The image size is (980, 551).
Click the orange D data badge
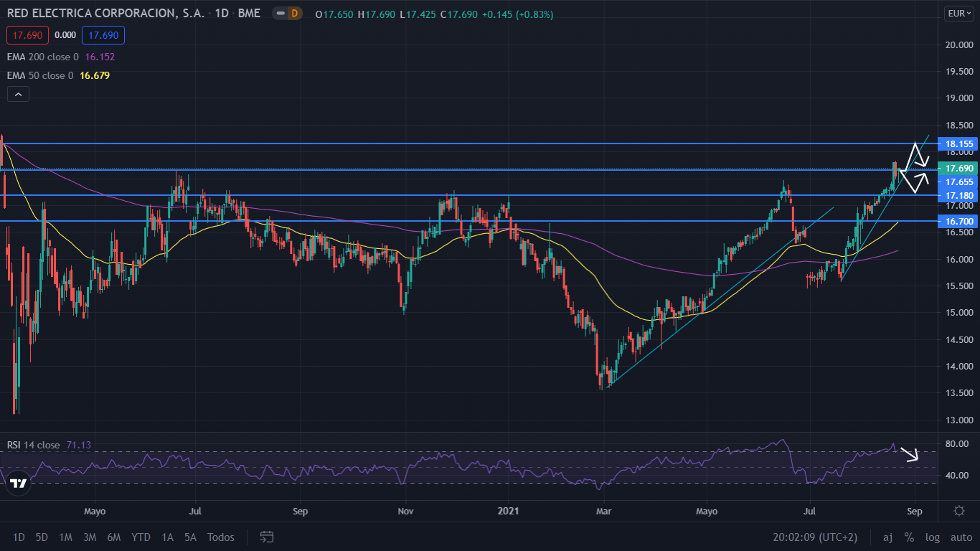(293, 14)
